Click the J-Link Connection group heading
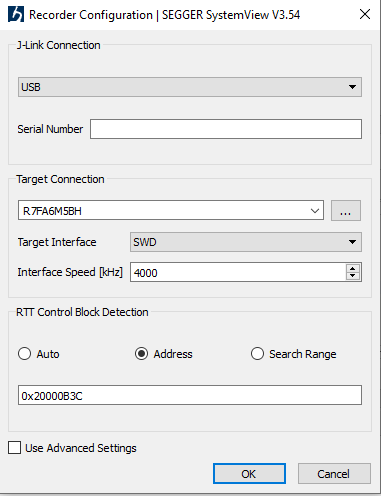This screenshot has width=381, height=496. pos(59,45)
